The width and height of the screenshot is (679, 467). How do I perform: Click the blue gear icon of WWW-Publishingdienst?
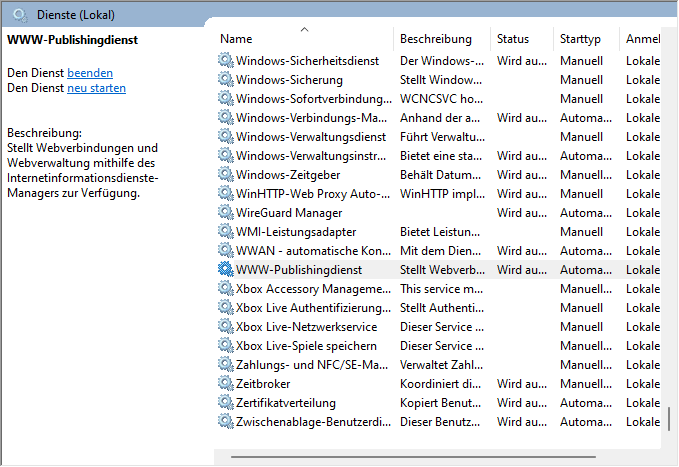(226, 269)
